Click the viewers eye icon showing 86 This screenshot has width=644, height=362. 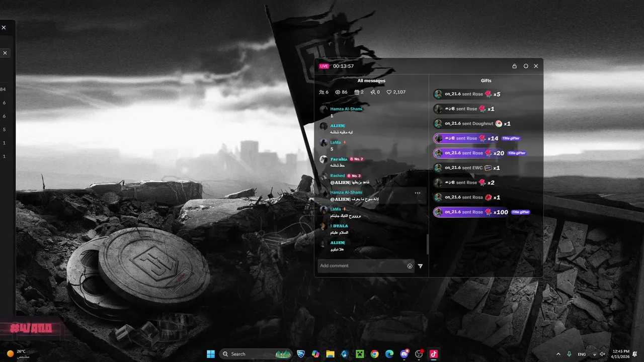[x=338, y=92]
